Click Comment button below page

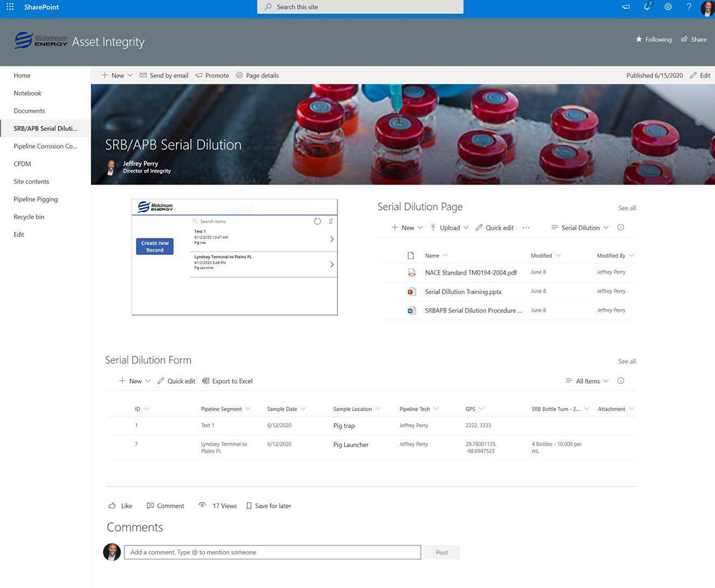(x=165, y=506)
